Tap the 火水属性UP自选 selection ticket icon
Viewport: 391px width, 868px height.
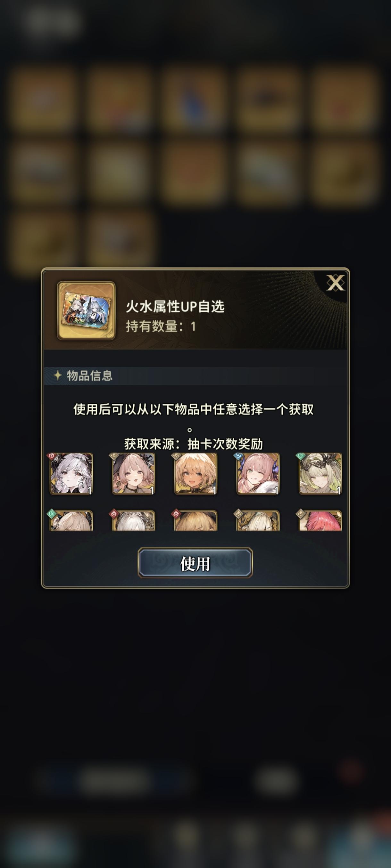click(86, 311)
